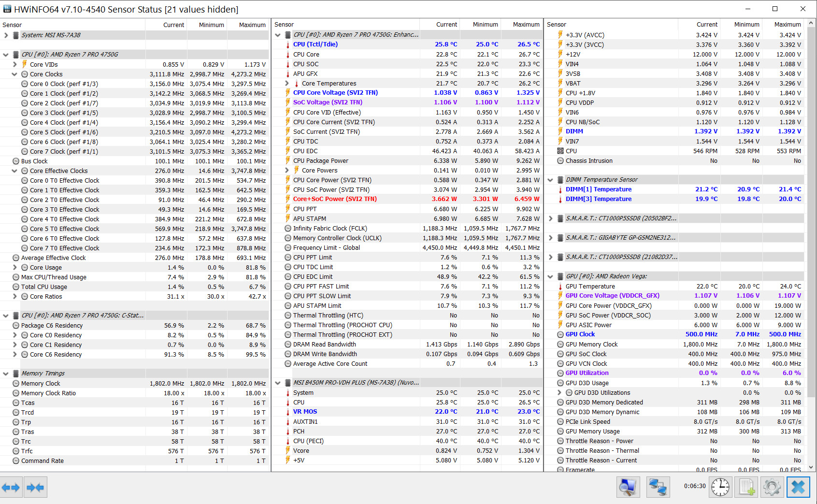Click the chip icon beside Memory Timings
817x504 pixels.
(x=16, y=374)
